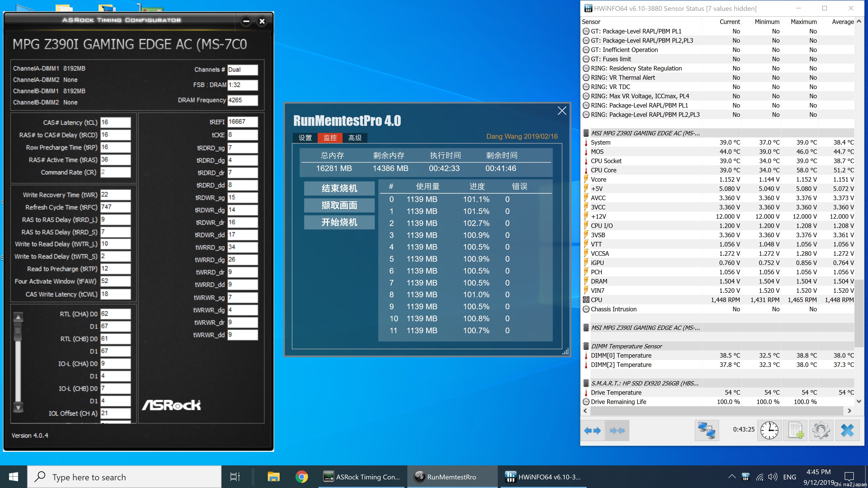Open the volume speaker tray icon
868x488 pixels.
click(773, 477)
